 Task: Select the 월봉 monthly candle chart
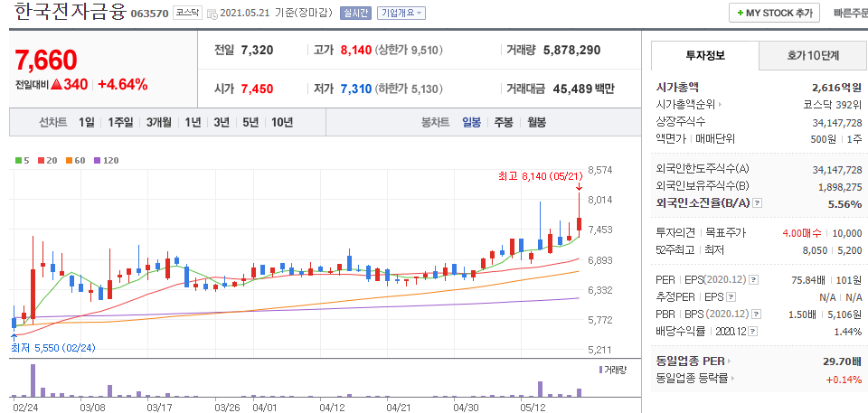(536, 122)
